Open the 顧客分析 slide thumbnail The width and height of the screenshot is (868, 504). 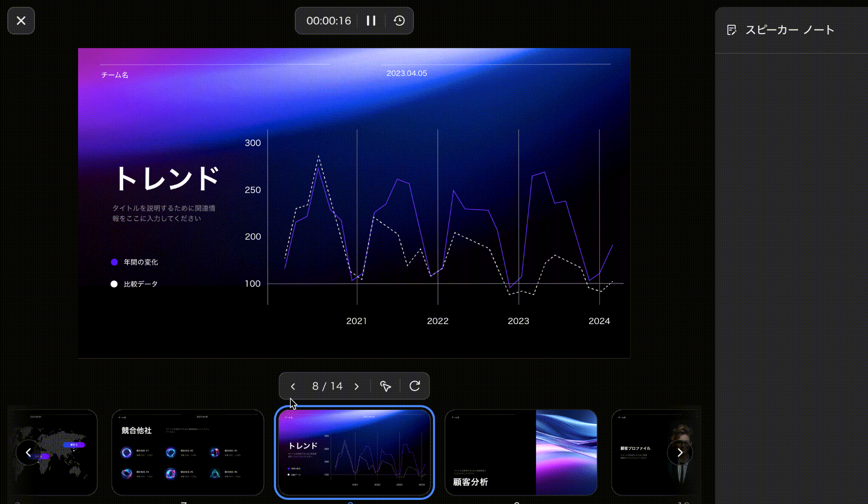tap(521, 452)
